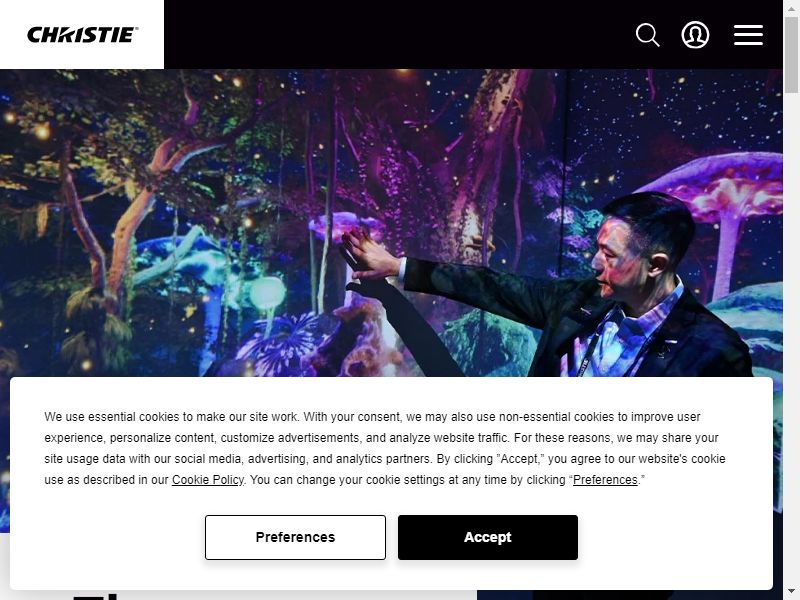Screen dimensions: 800x600
Task: Click the underlined Preferences text link
Action: (605, 480)
